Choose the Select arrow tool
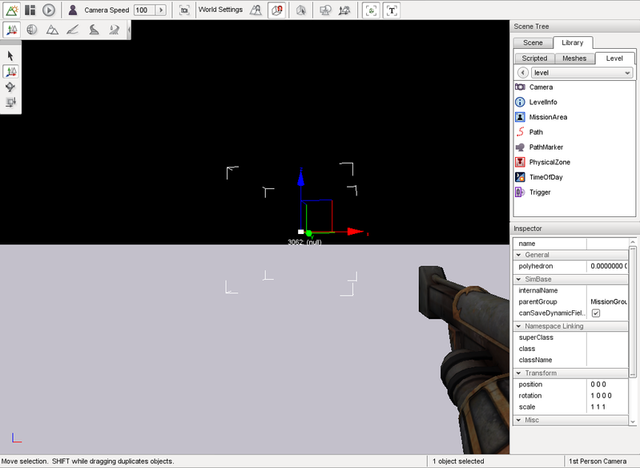The image size is (640, 468). [11, 56]
